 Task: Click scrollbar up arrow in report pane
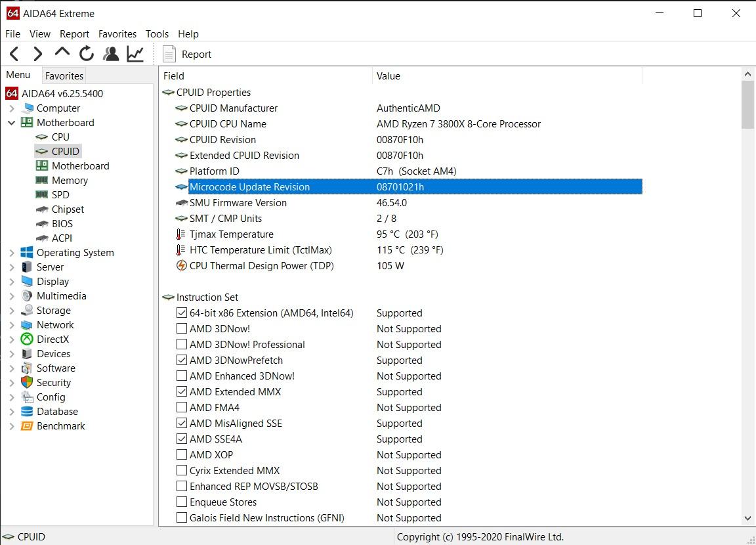click(747, 74)
